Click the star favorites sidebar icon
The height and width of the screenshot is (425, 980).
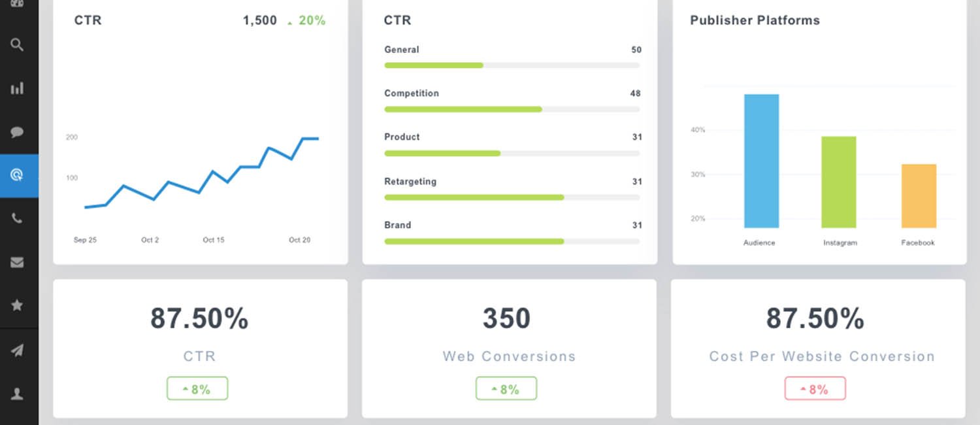[18, 305]
